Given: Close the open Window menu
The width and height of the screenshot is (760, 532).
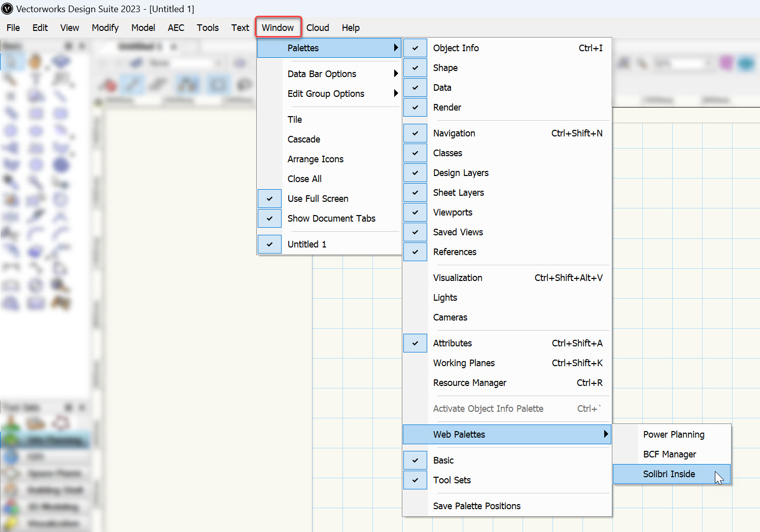Looking at the screenshot, I should point(278,28).
